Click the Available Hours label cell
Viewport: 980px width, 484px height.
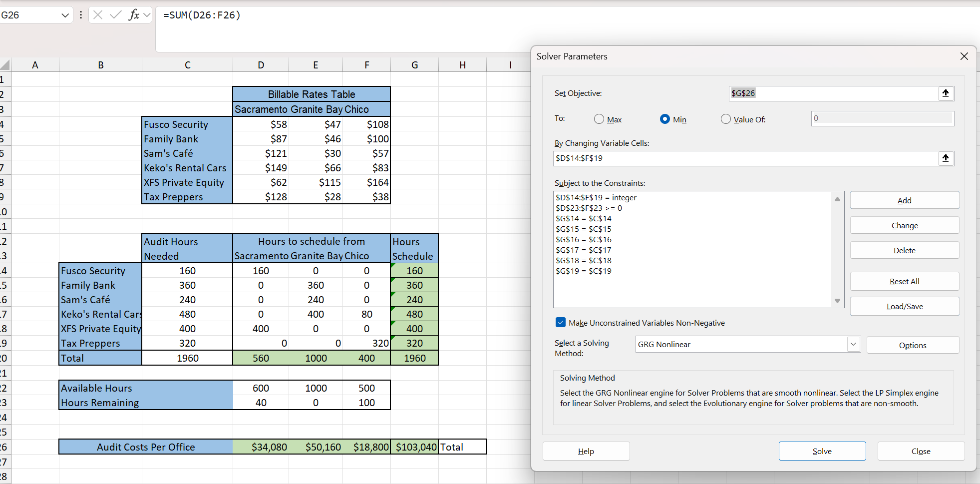click(146, 388)
